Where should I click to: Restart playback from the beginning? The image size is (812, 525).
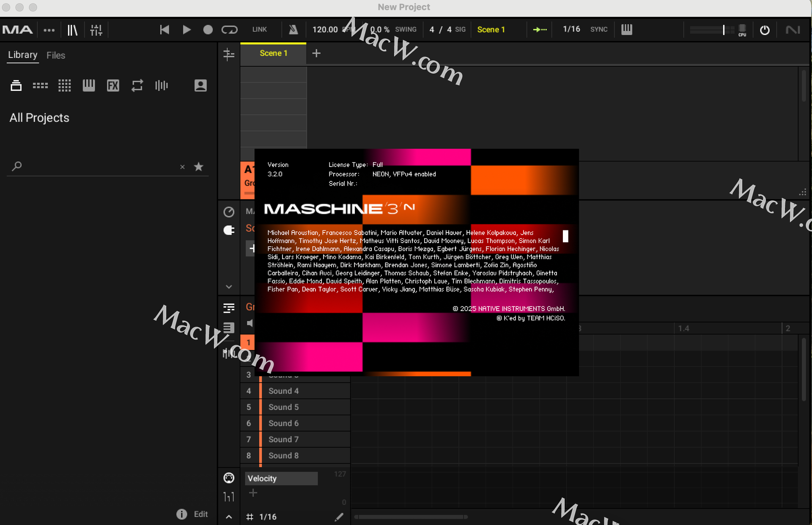pos(165,30)
